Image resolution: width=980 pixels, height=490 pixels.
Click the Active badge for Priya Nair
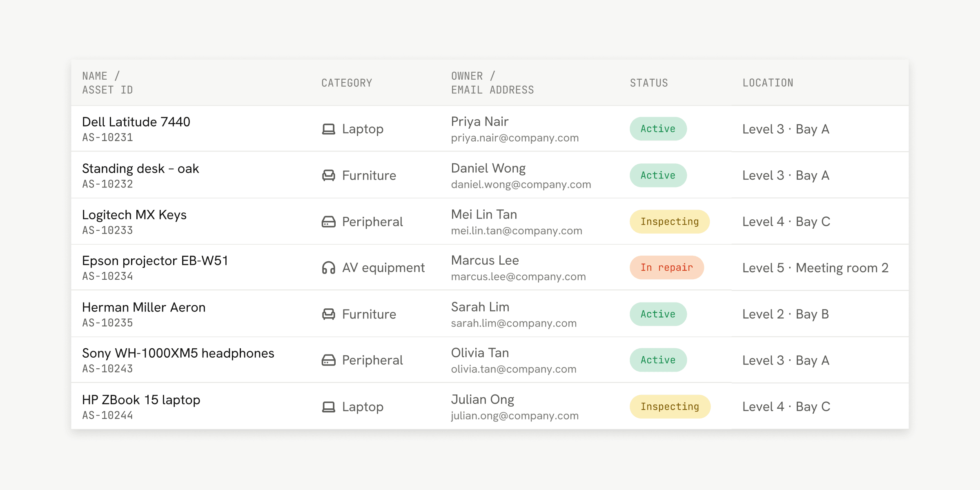pyautogui.click(x=658, y=129)
